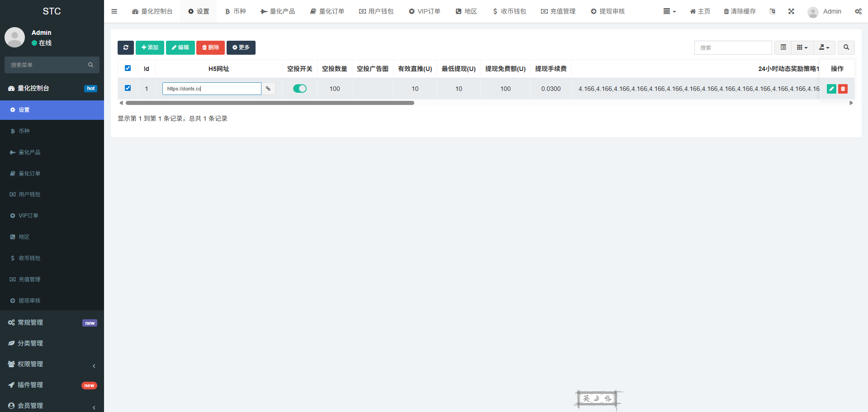The height and width of the screenshot is (412, 868).
Task: Toggle the card view list icon
Action: click(783, 47)
